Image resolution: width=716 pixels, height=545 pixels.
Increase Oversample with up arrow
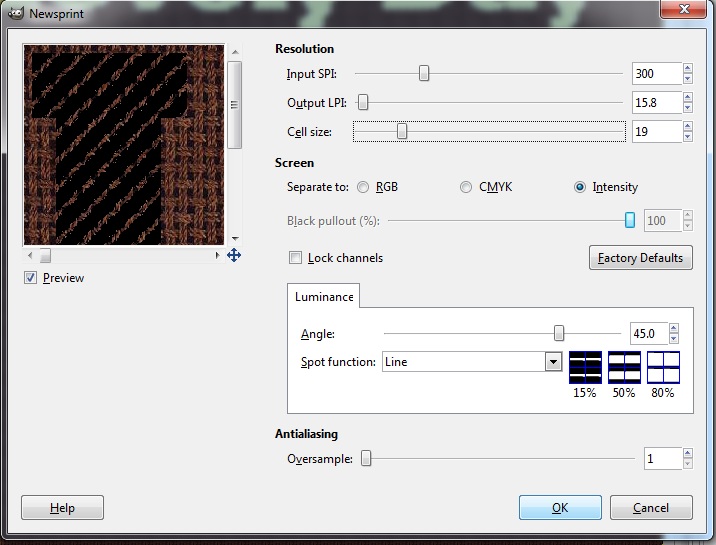(688, 453)
